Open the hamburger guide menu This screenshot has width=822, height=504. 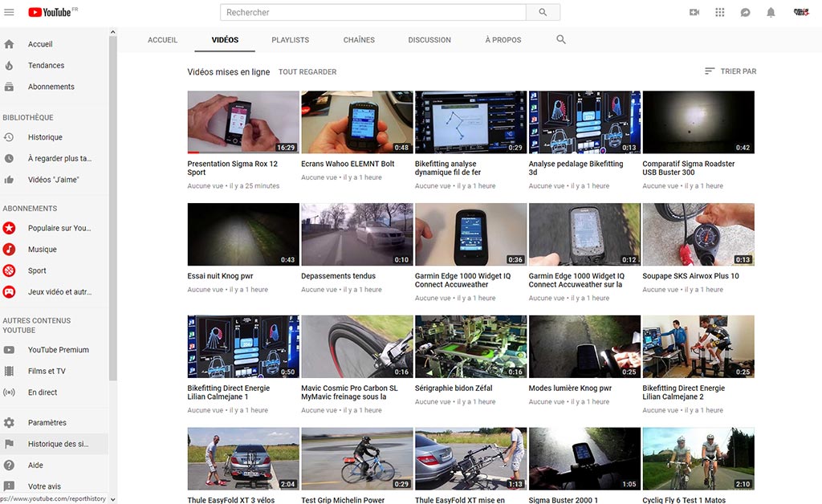tap(9, 12)
